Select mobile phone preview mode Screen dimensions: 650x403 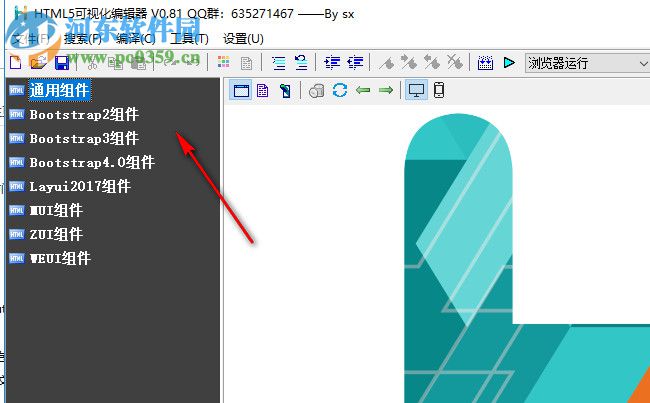pos(439,90)
